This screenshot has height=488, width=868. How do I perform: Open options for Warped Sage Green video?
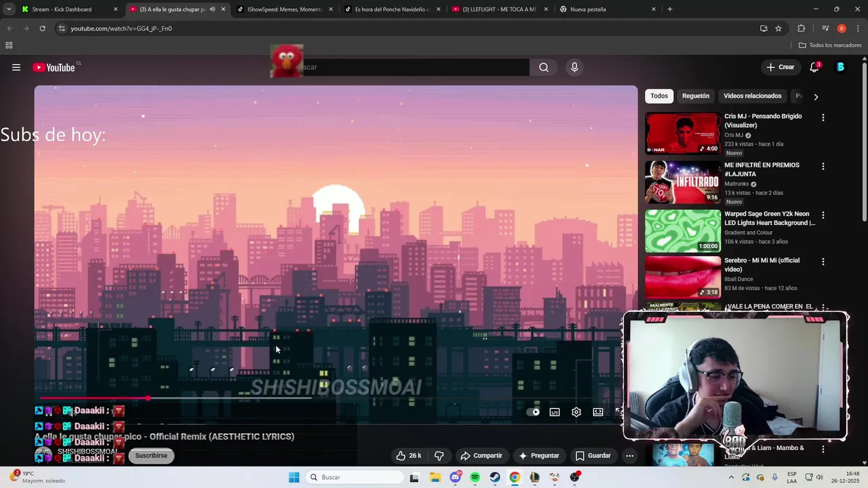click(823, 215)
